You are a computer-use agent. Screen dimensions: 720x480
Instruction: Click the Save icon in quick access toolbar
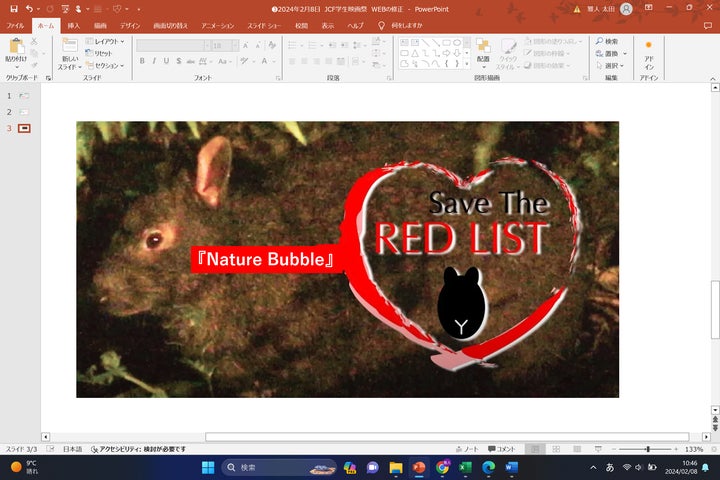tap(13, 8)
